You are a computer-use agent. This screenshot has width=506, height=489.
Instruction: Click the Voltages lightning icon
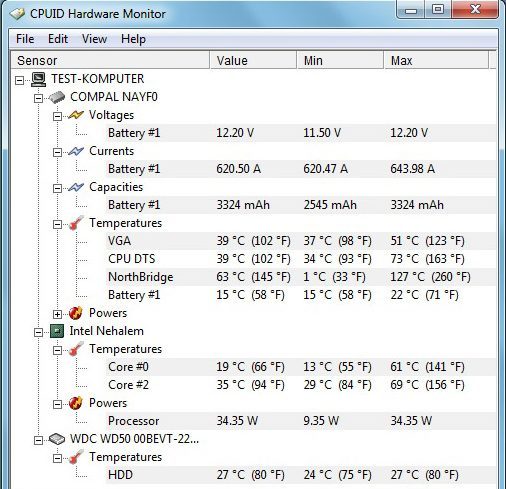pyautogui.click(x=76, y=115)
